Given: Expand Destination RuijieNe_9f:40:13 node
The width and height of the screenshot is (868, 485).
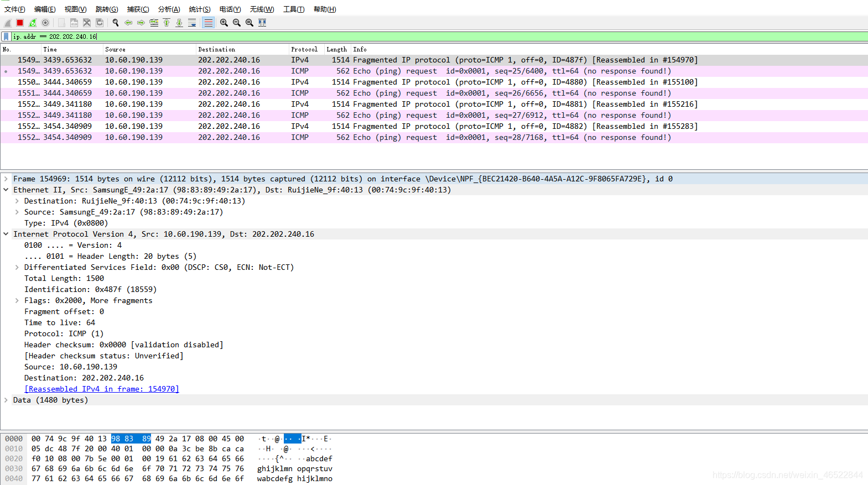Looking at the screenshot, I should point(17,201).
